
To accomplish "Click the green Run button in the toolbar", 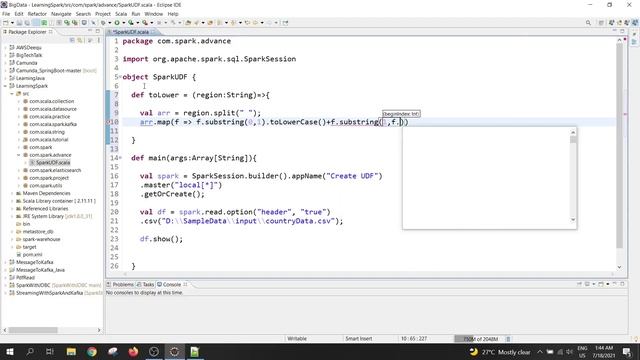I will 117,23.
